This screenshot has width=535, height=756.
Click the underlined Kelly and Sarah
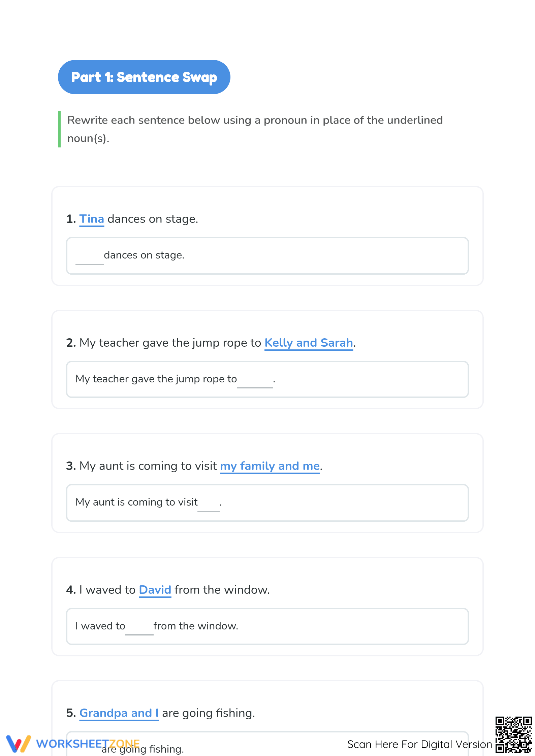tap(309, 343)
